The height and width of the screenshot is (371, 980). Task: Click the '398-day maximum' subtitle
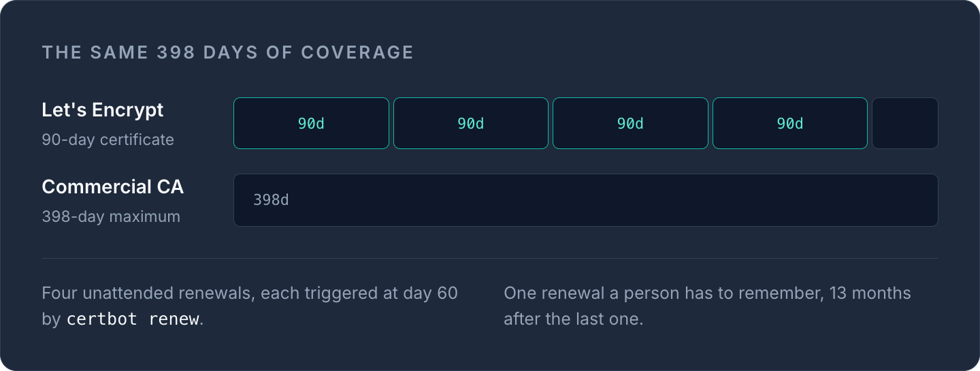coord(111,216)
